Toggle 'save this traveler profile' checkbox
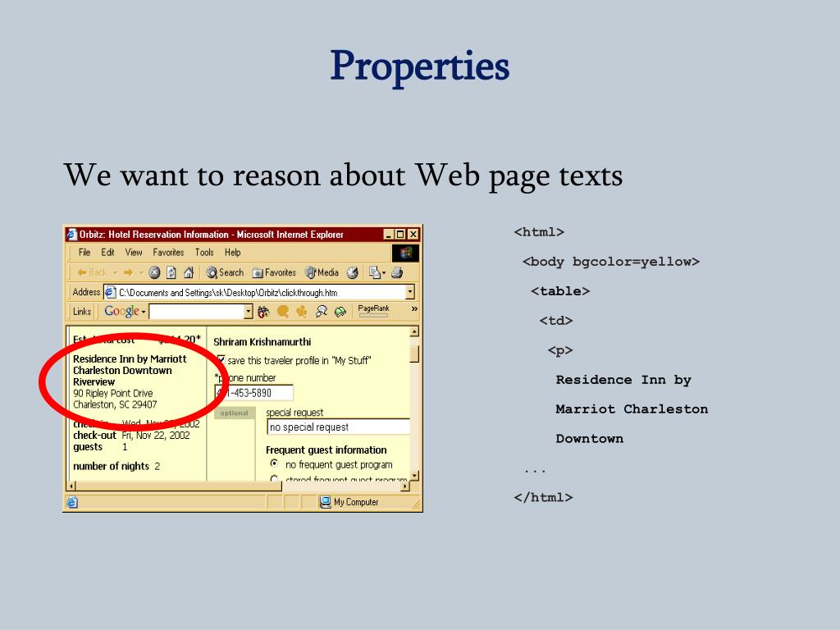 (x=220, y=360)
